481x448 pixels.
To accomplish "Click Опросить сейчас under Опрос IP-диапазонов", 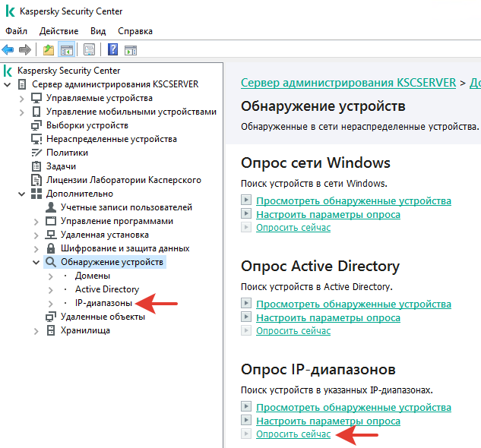I will (293, 434).
